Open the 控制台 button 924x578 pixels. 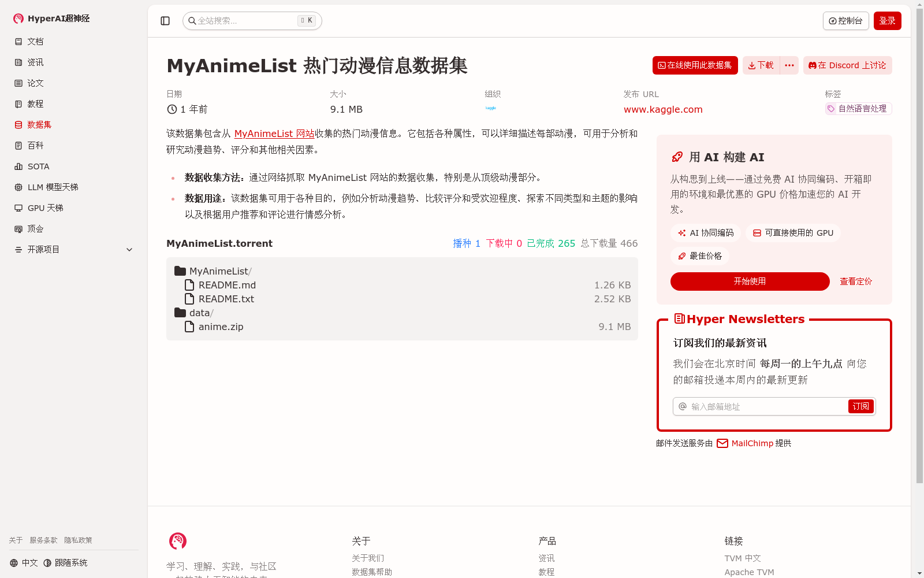click(845, 21)
